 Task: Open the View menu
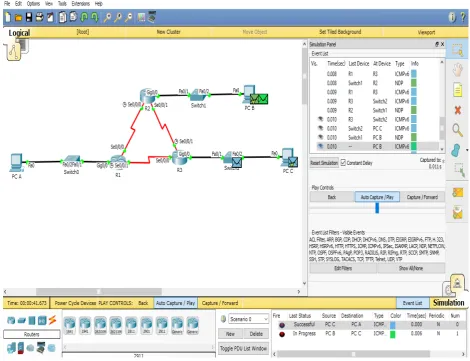tap(49, 4)
